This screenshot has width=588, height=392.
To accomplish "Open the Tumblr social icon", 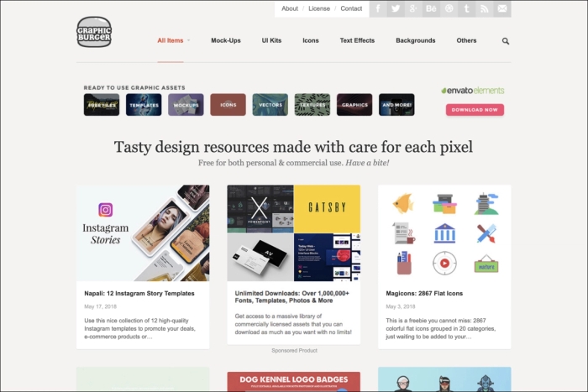I will (466, 8).
